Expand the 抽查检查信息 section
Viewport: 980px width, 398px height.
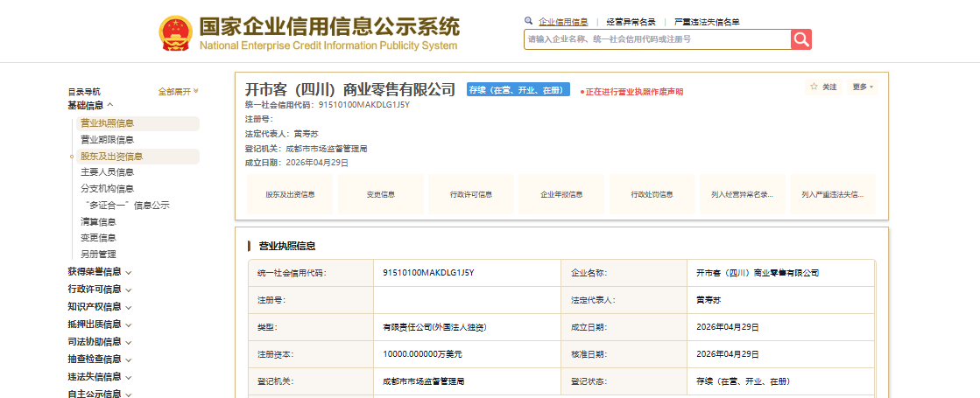pyautogui.click(x=99, y=360)
